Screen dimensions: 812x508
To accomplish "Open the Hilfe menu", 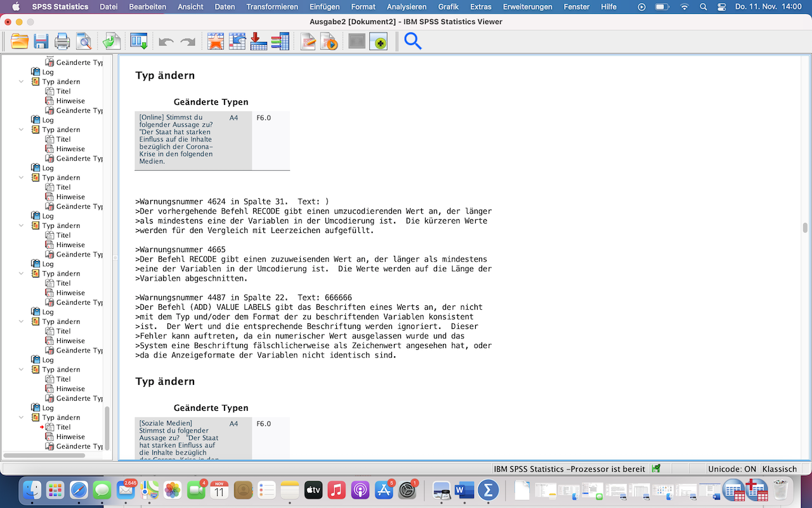I will (608, 7).
